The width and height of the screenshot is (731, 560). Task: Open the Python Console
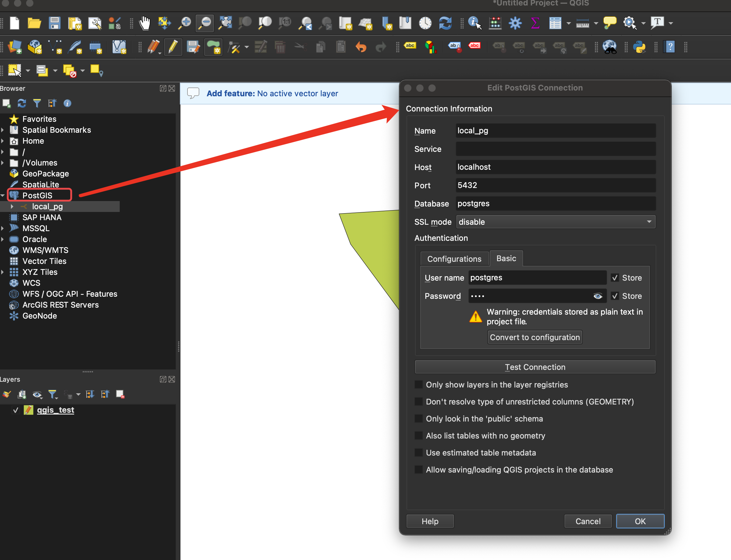coord(640,47)
